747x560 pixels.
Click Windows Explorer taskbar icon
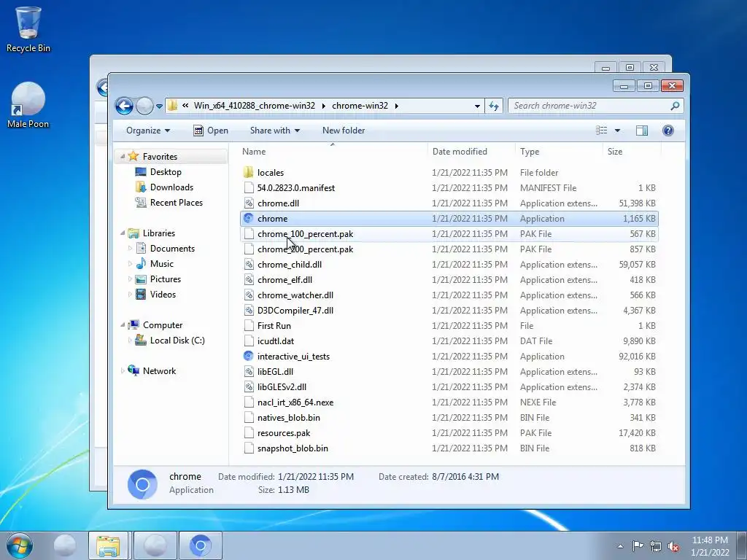pyautogui.click(x=108, y=545)
